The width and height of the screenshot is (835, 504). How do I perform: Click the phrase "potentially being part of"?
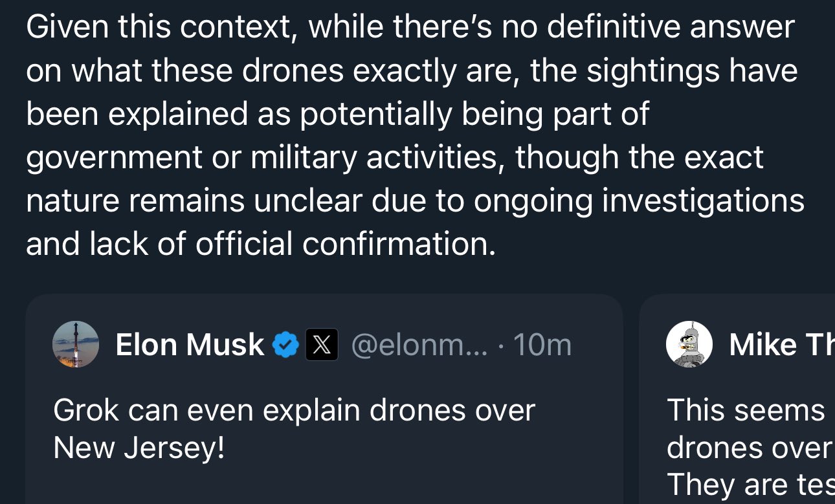tap(474, 114)
